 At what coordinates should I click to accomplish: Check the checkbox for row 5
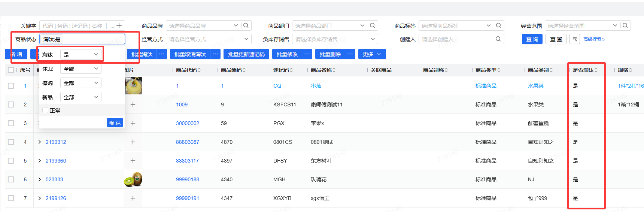[11, 161]
